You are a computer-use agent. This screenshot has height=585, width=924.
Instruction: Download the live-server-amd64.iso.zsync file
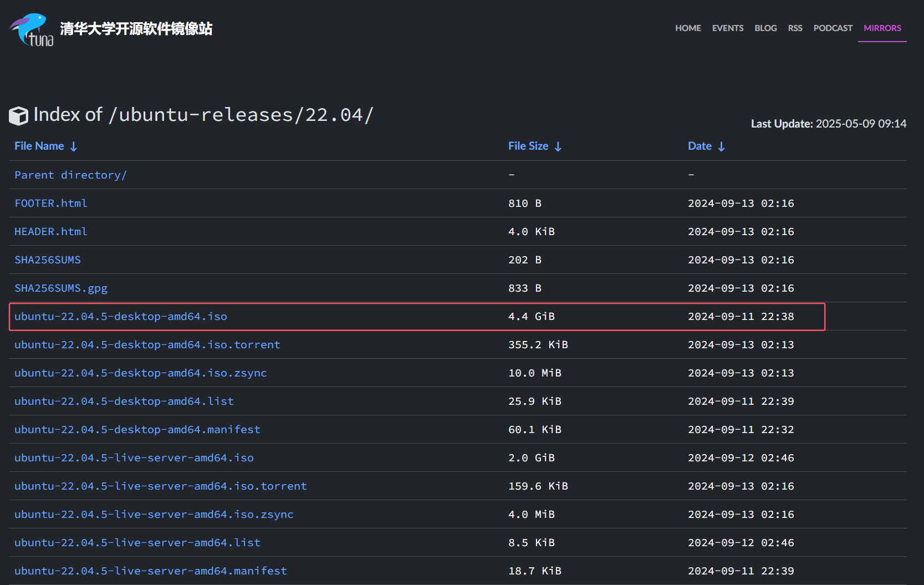point(154,515)
